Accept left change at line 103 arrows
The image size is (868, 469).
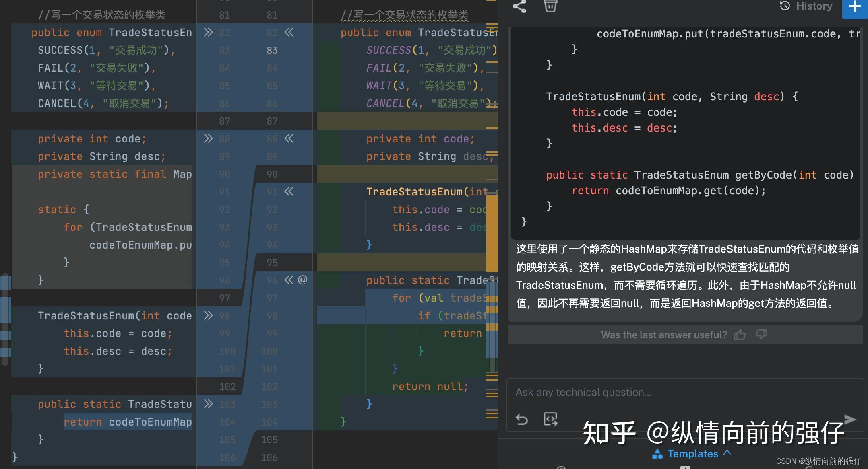coord(208,404)
